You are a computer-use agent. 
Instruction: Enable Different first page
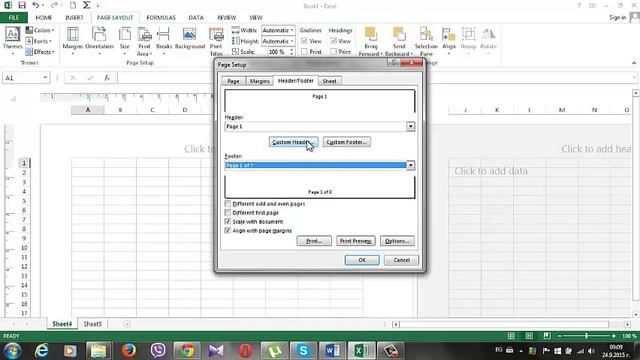[228, 213]
